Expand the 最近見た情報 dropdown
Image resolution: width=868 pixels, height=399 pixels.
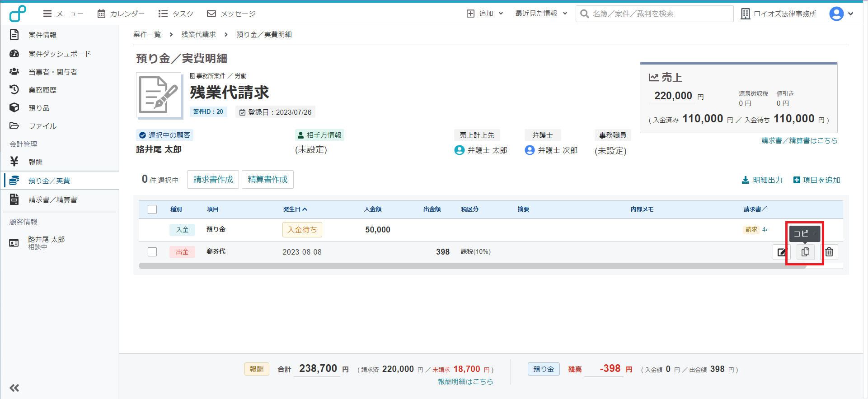pyautogui.click(x=541, y=14)
